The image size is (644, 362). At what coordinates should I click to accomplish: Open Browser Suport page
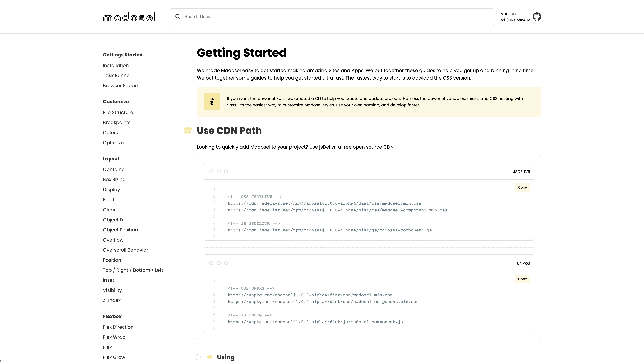[121, 86]
